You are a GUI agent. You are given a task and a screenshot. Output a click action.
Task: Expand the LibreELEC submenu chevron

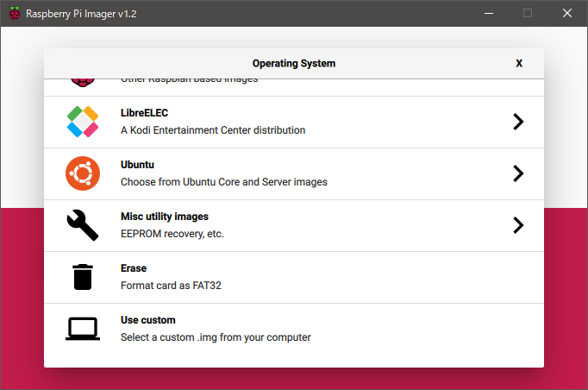(x=517, y=122)
